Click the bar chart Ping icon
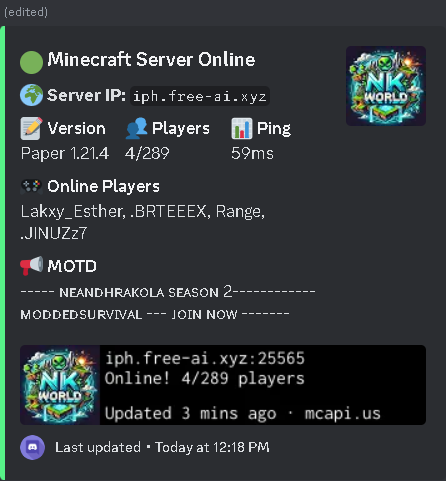The height and width of the screenshot is (481, 446). pos(242,128)
